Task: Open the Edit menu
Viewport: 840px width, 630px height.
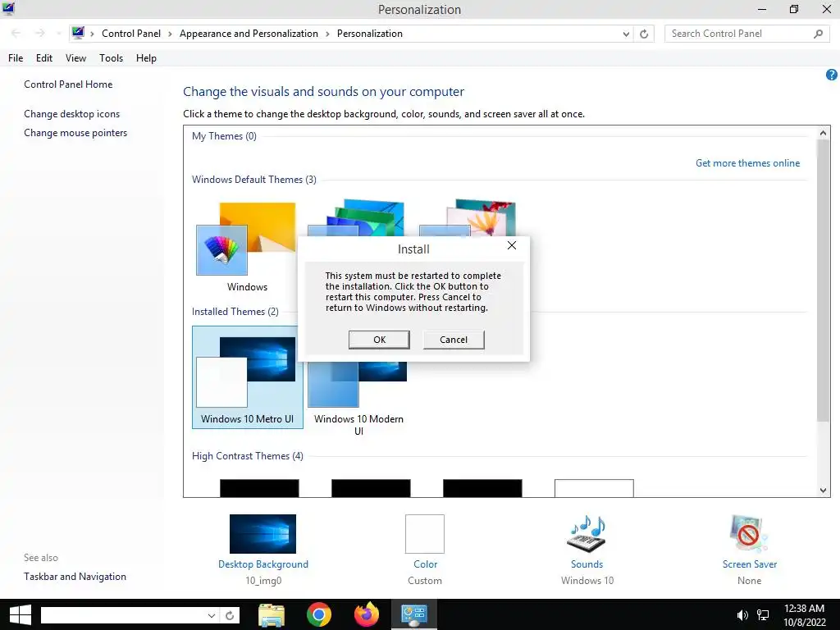Action: tap(44, 58)
